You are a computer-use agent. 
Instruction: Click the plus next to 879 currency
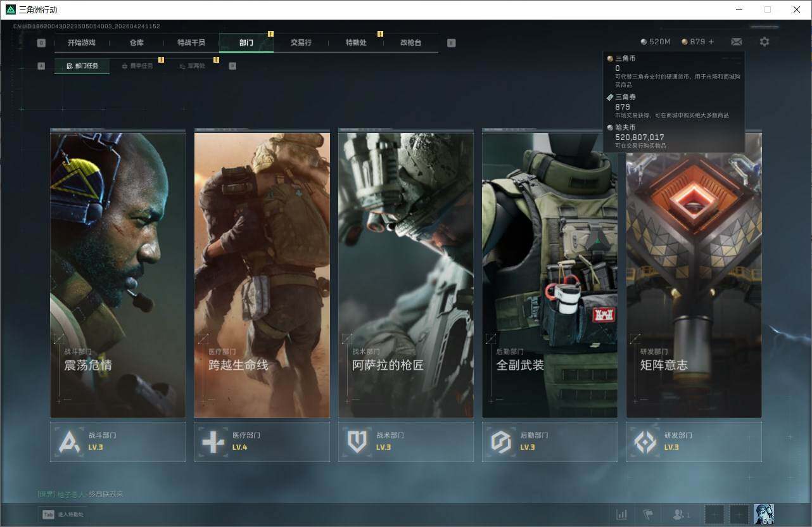pyautogui.click(x=711, y=42)
